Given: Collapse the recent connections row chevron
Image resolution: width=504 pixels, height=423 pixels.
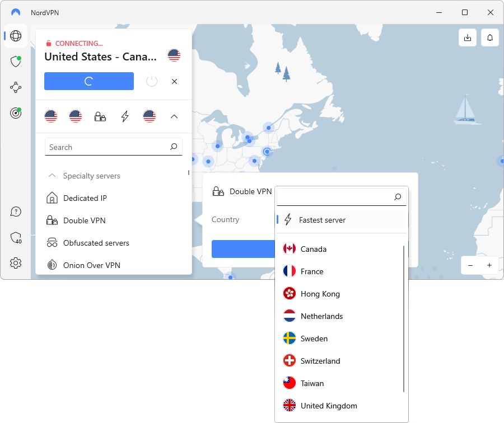Looking at the screenshot, I should click(x=174, y=116).
